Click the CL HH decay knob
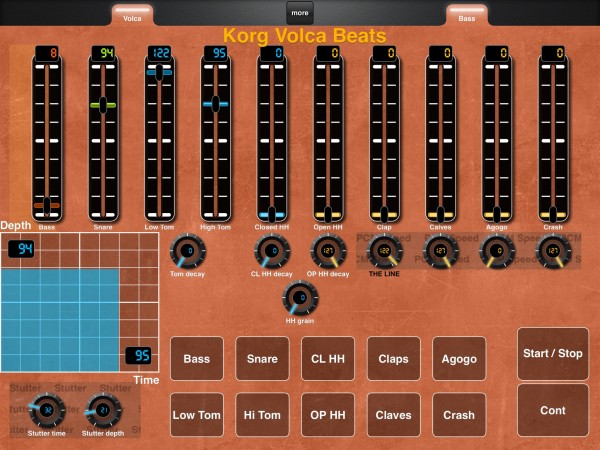This screenshot has width=600, height=450. click(272, 251)
